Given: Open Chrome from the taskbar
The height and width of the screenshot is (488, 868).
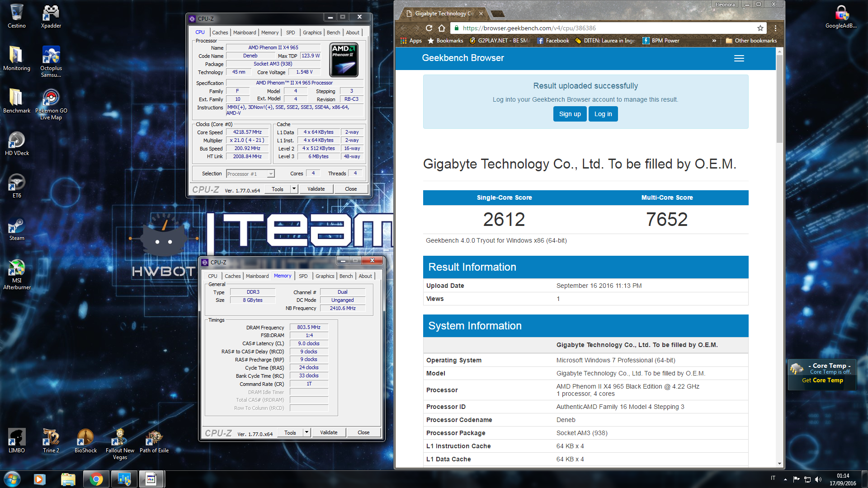Looking at the screenshot, I should (96, 479).
